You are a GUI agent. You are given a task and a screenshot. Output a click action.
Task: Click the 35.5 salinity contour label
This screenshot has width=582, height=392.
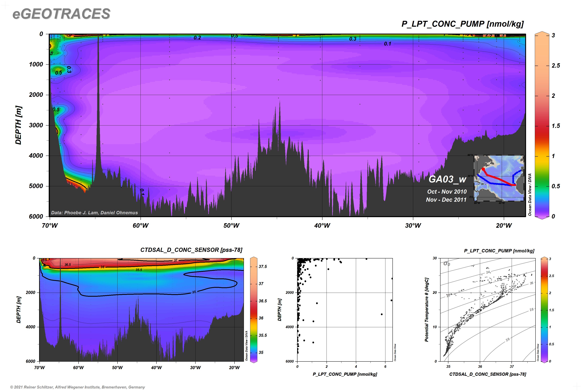pos(139,270)
